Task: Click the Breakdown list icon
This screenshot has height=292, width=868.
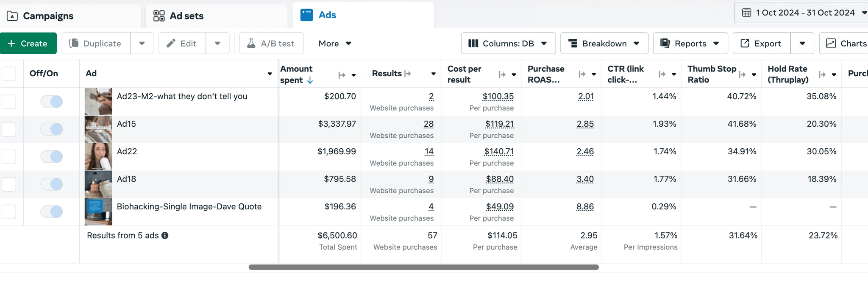Action: pos(573,43)
